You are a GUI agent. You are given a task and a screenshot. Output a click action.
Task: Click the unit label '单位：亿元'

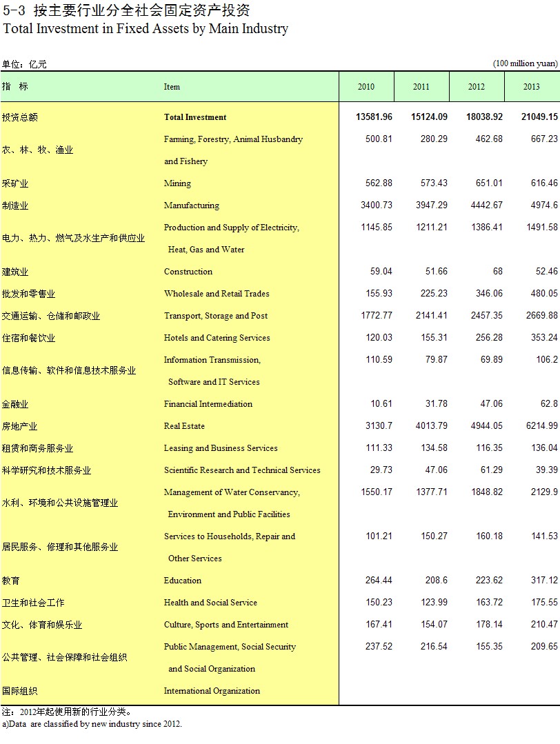point(24,64)
